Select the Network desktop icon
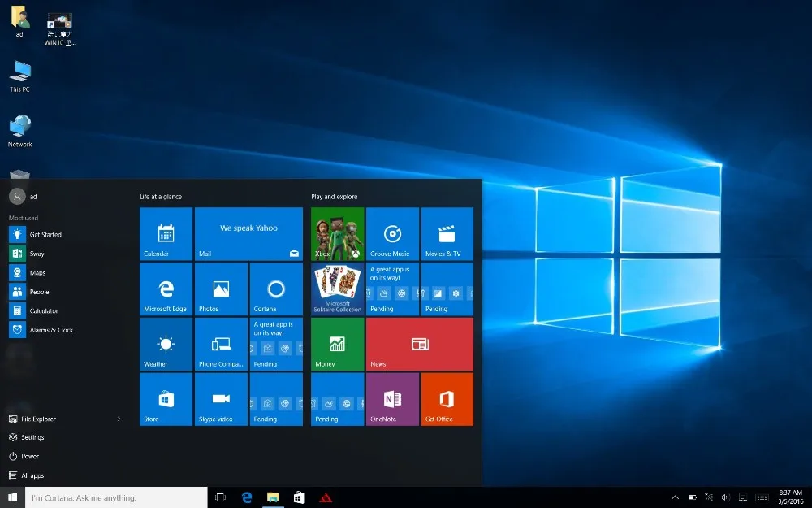Viewport: 812px width, 508px height. (x=19, y=131)
